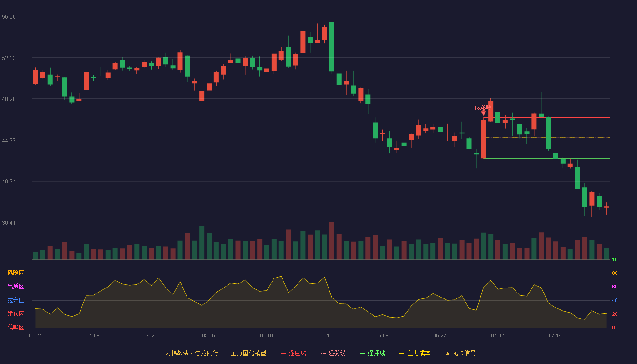Click the 07-14 date label

coord(555,335)
